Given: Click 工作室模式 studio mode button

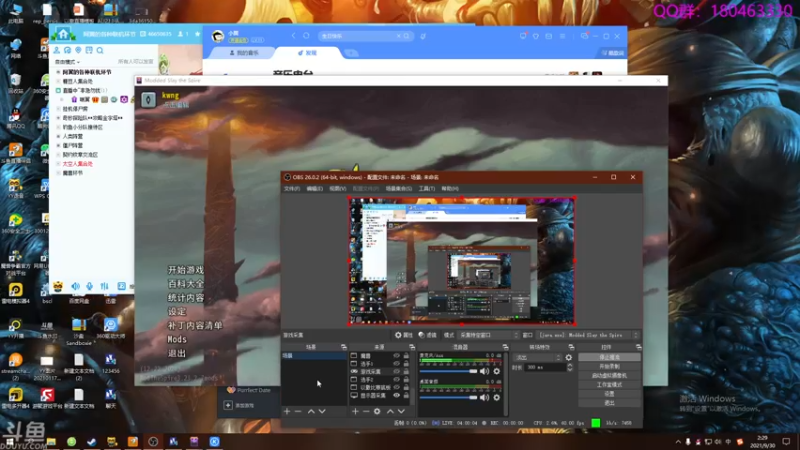Looking at the screenshot, I should pyautogui.click(x=609, y=385).
